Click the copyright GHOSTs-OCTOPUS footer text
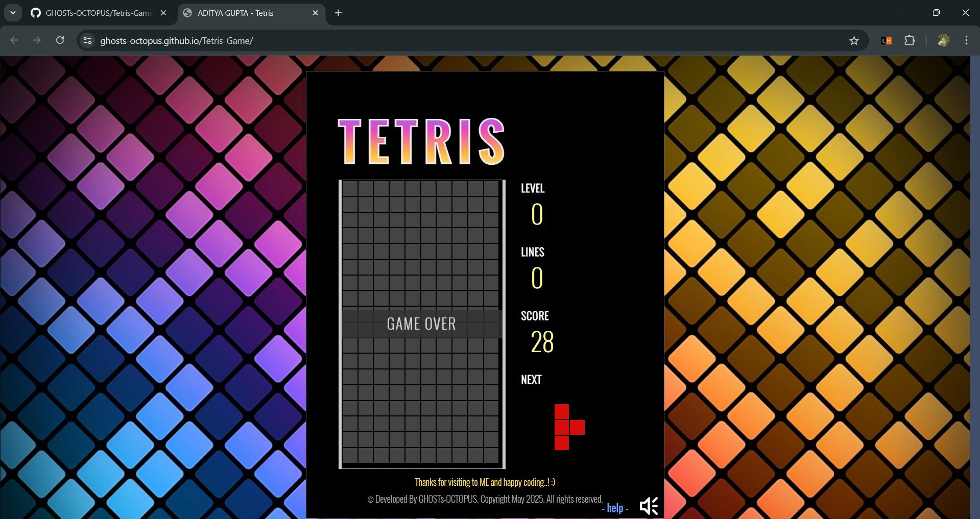This screenshot has height=519, width=980. [485, 499]
